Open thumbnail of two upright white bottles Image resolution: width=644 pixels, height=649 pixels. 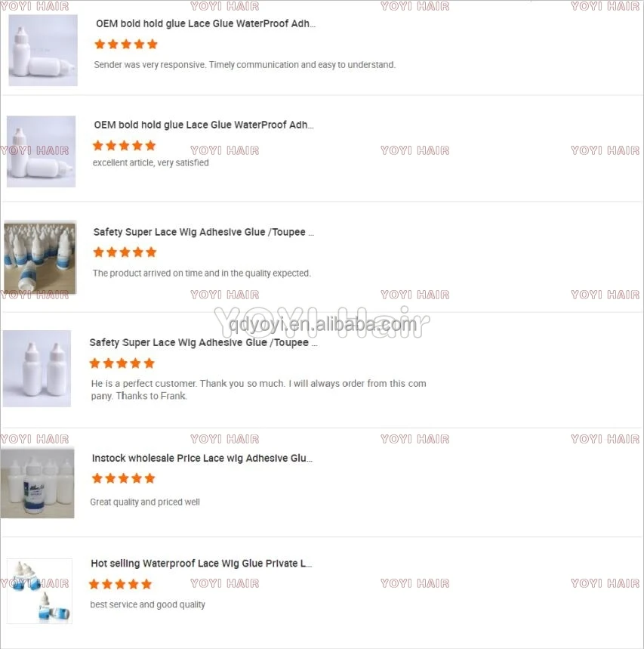tap(37, 369)
